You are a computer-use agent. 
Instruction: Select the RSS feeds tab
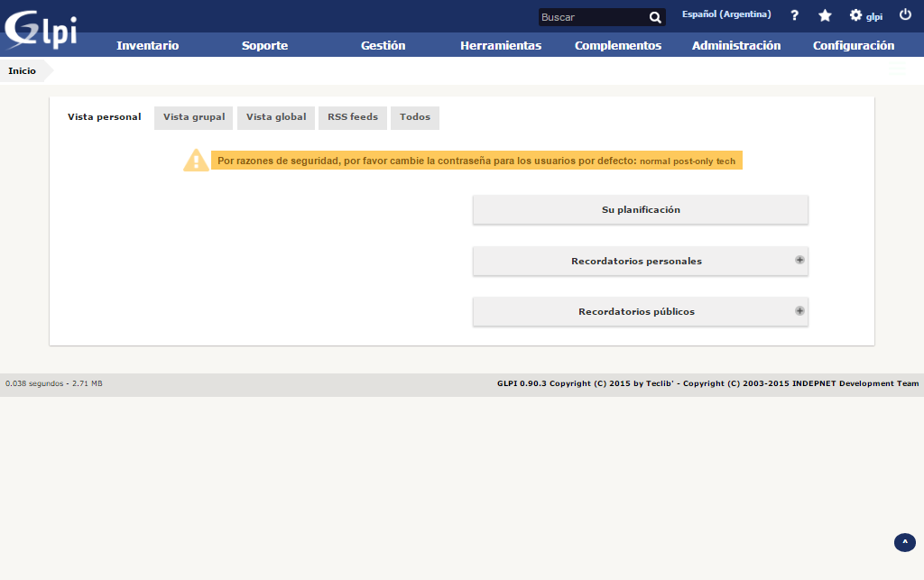353,117
